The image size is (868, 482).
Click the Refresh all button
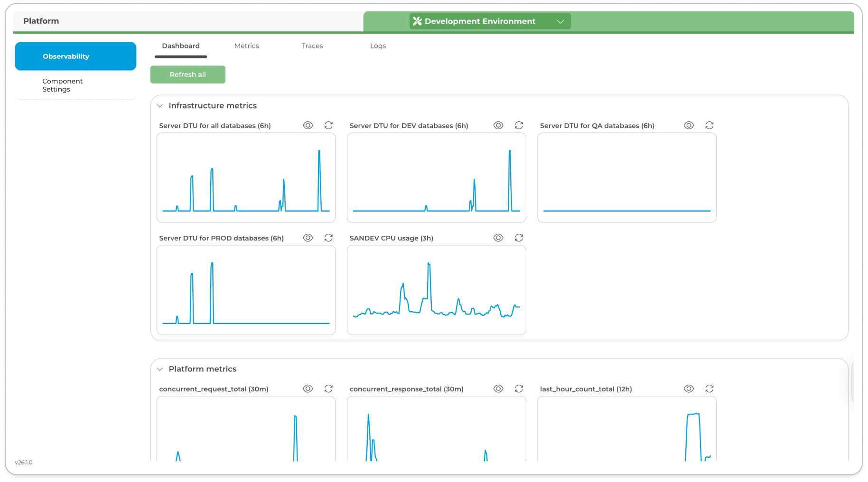[188, 74]
